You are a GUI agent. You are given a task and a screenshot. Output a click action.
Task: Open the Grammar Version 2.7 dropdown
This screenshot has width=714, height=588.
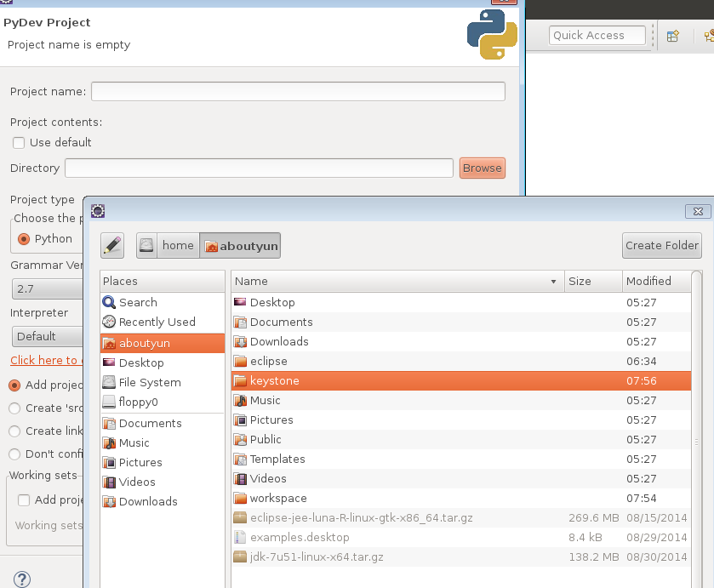coord(47,289)
